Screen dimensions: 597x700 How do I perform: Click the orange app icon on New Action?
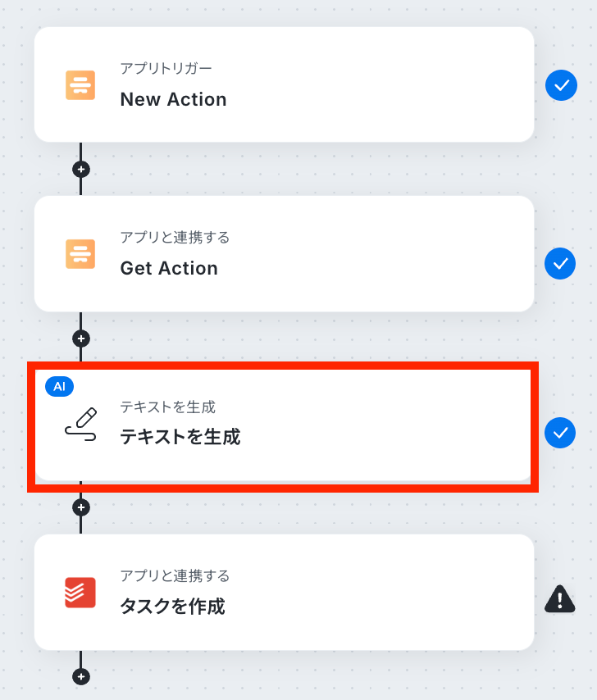point(80,85)
